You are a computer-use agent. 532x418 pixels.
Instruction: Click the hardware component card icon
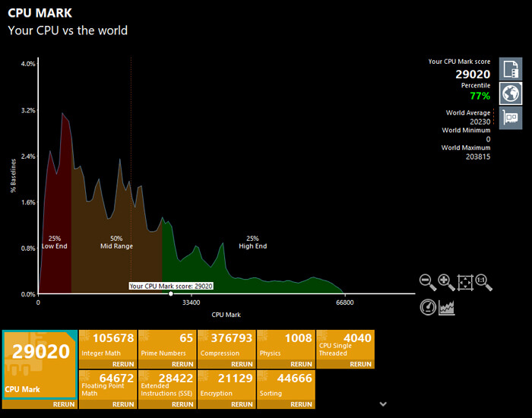(x=510, y=118)
